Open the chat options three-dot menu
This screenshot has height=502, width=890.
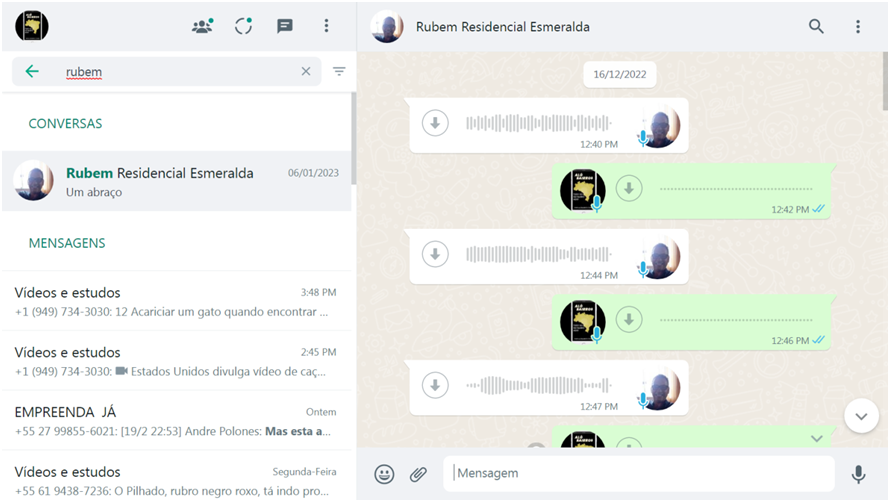coord(858,26)
